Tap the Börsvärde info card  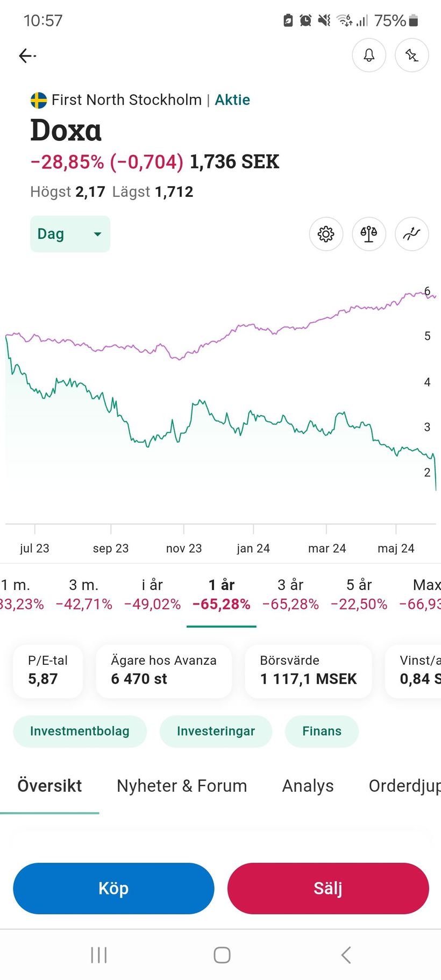point(308,670)
